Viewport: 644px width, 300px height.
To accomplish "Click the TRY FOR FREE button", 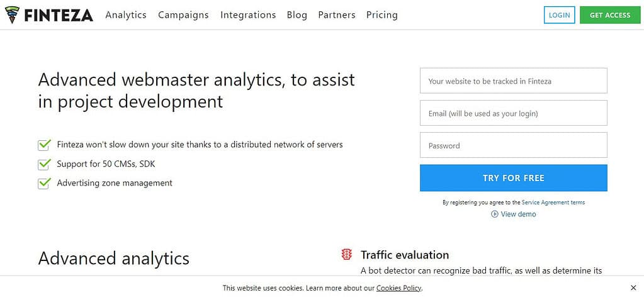I will pyautogui.click(x=514, y=178).
